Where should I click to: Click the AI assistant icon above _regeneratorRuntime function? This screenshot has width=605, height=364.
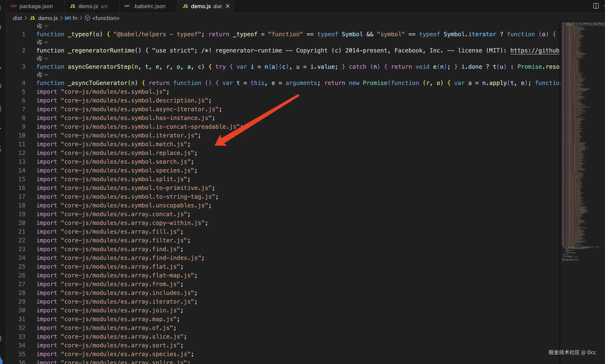[x=39, y=42]
